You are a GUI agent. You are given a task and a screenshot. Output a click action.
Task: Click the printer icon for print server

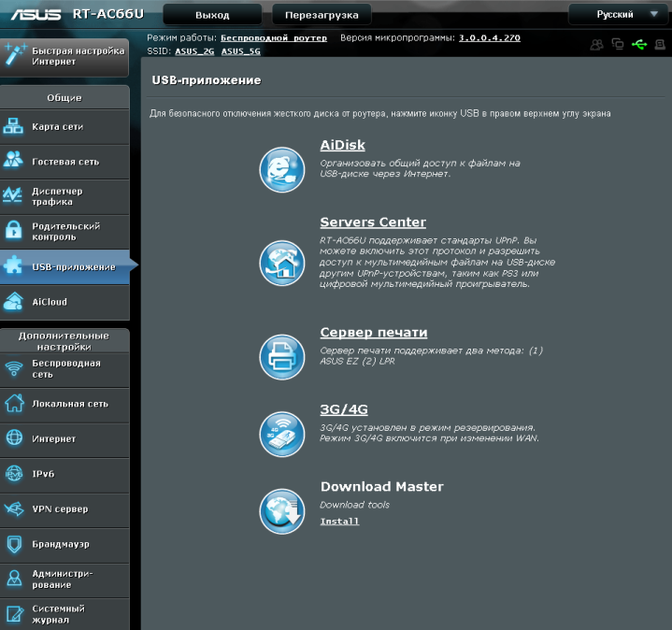282,357
